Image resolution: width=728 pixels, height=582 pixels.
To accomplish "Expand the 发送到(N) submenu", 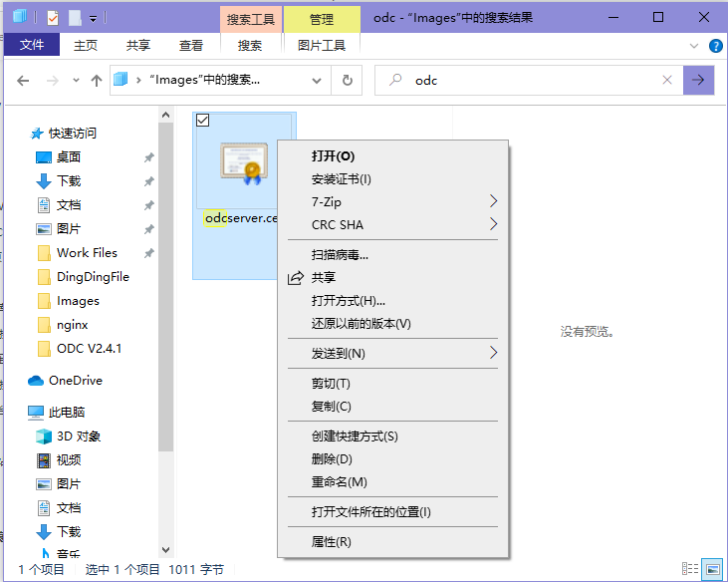I will coord(392,354).
